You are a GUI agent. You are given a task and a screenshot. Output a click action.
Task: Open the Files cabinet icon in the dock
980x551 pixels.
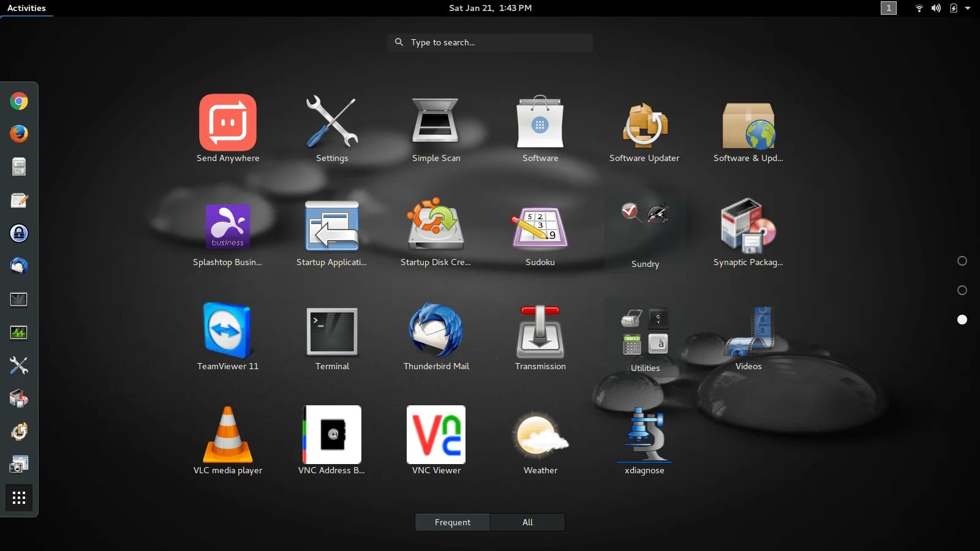click(x=19, y=167)
